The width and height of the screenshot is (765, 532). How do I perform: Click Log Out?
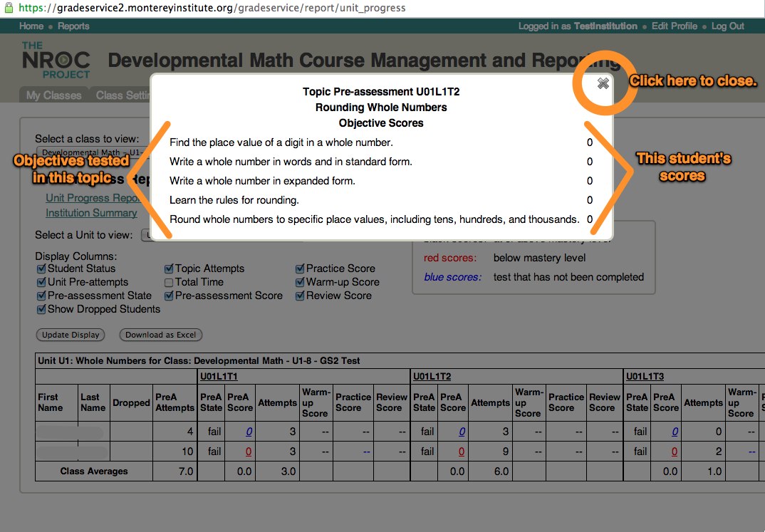727,26
